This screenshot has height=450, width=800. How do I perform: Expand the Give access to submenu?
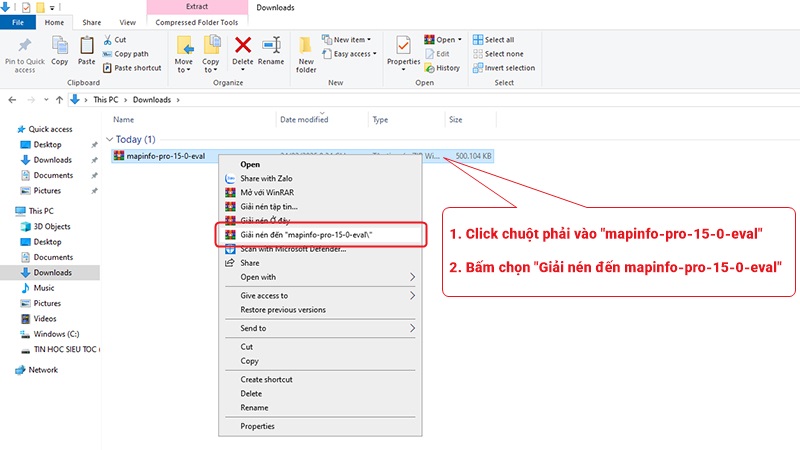(320, 295)
